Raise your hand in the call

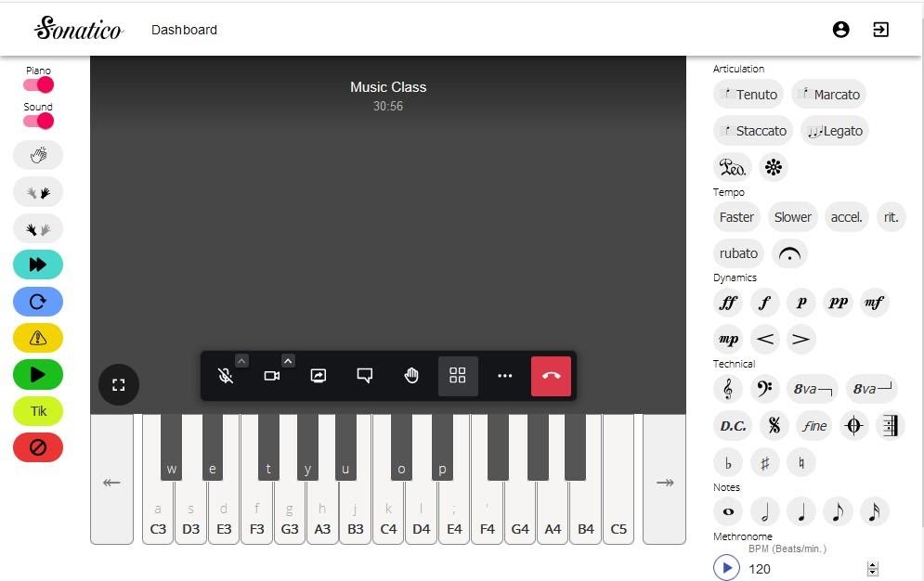(411, 376)
